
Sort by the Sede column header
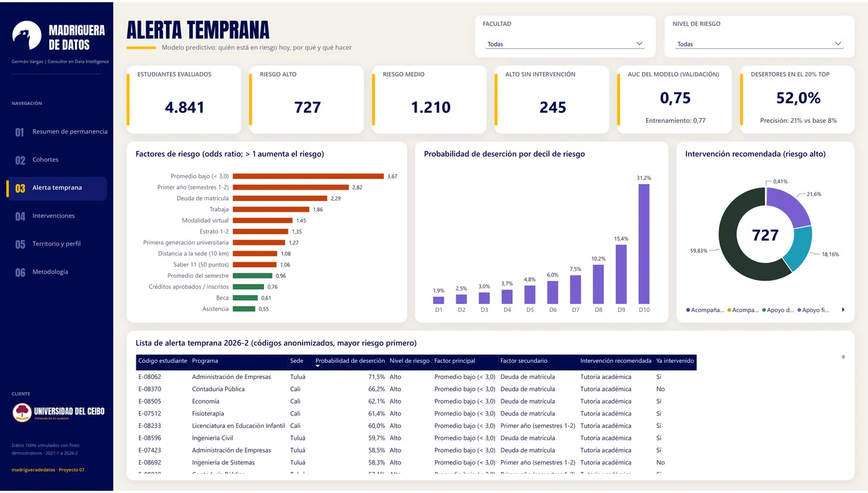pos(297,361)
